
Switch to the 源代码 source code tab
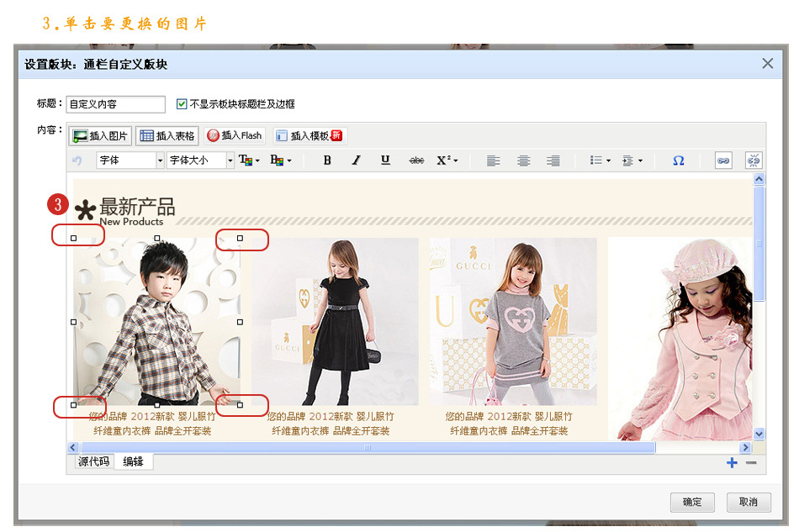pyautogui.click(x=93, y=461)
